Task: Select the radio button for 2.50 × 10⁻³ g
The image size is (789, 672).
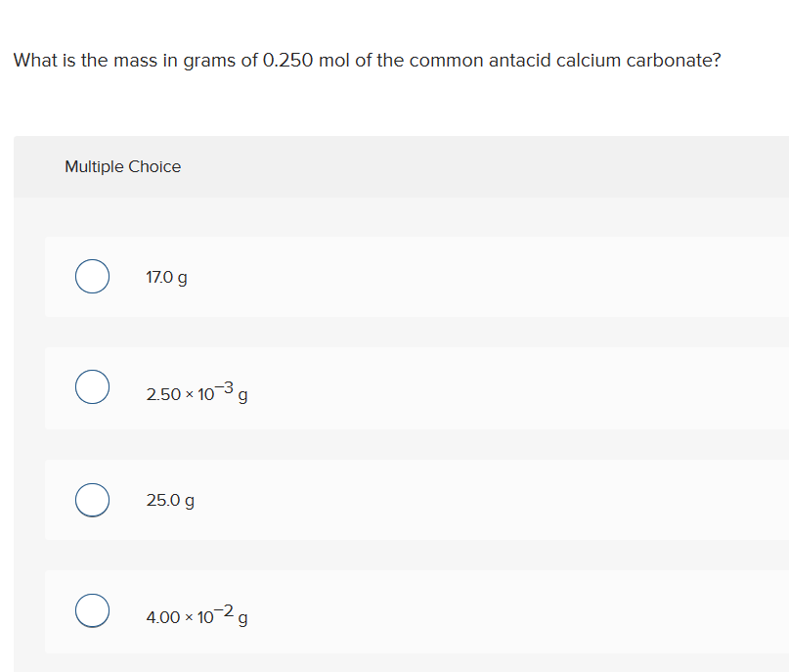Action: click(x=92, y=387)
